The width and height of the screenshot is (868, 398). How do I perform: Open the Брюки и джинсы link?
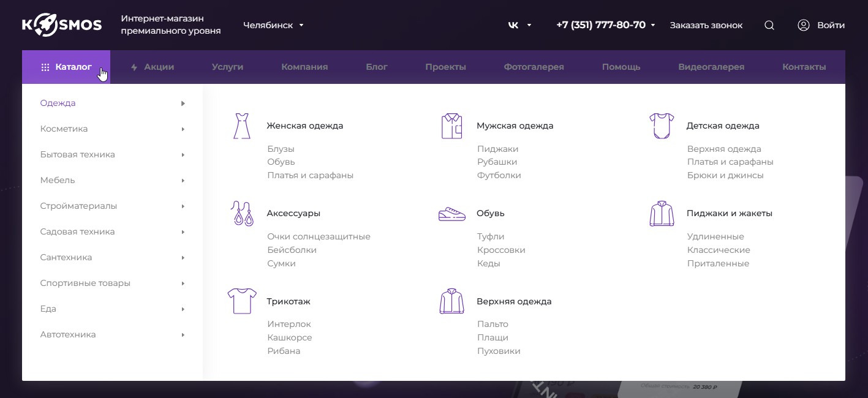pos(725,176)
